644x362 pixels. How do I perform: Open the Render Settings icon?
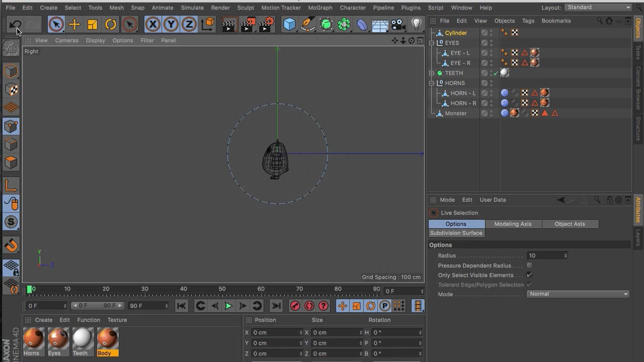[x=266, y=24]
